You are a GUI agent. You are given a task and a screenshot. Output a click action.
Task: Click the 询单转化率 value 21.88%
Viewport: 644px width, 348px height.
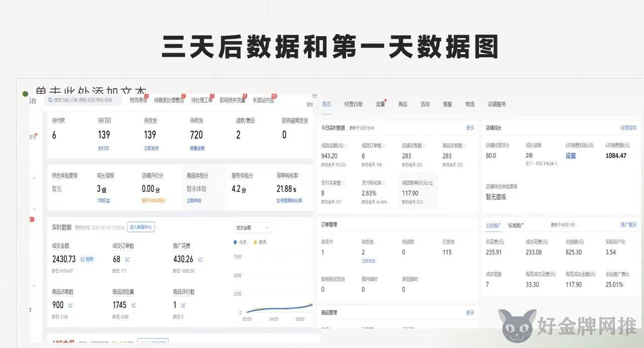(x=286, y=189)
